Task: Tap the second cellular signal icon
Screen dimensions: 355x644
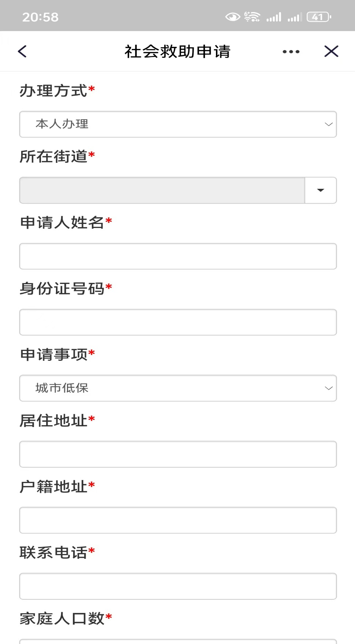Action: (294, 17)
